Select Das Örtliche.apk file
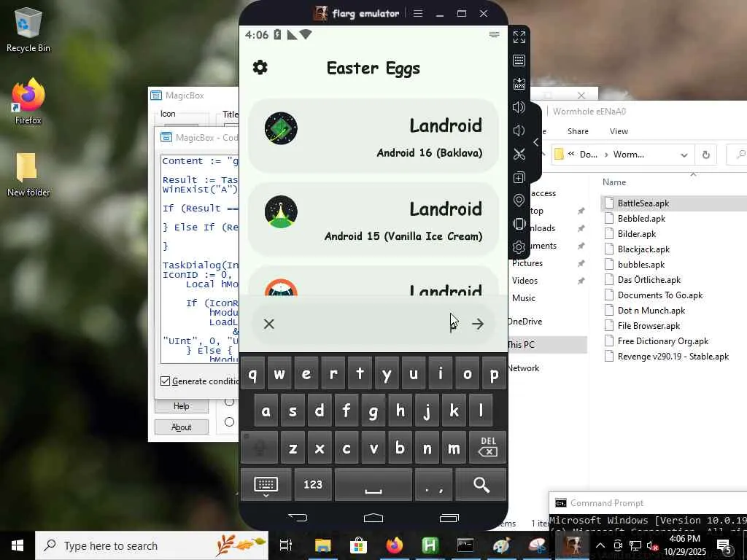 tap(649, 279)
